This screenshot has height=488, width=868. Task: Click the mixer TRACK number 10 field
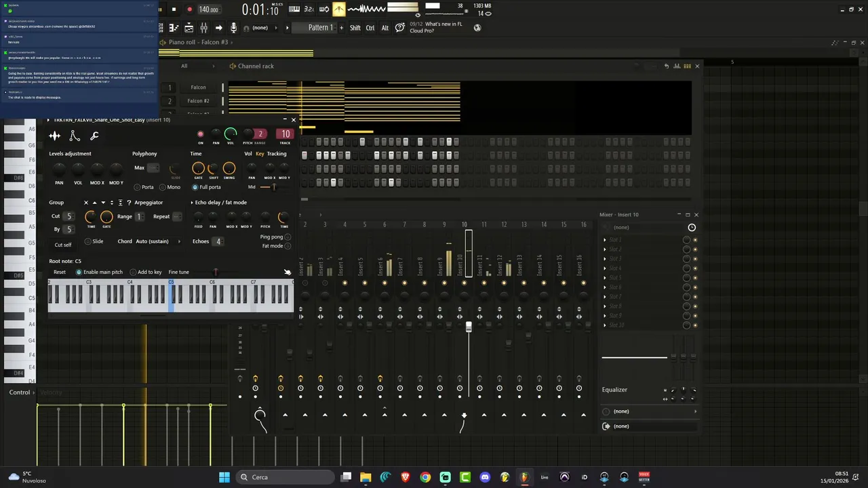(285, 134)
